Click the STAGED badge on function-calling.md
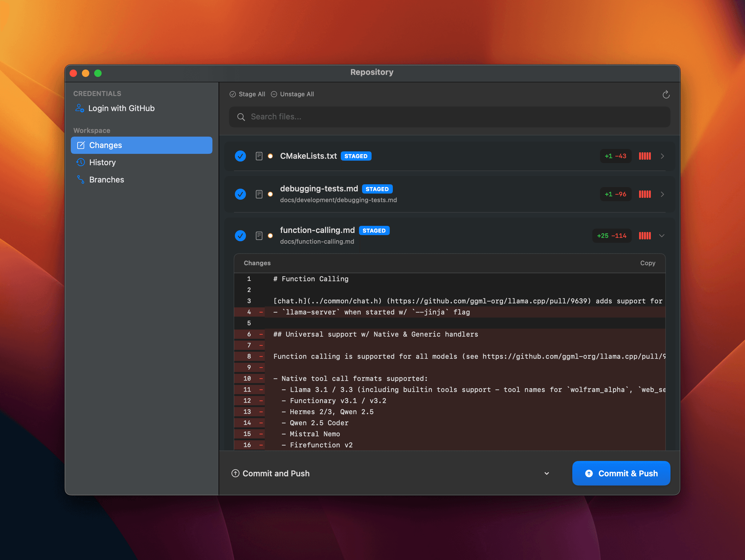Screen dimensions: 745x560 374,230
